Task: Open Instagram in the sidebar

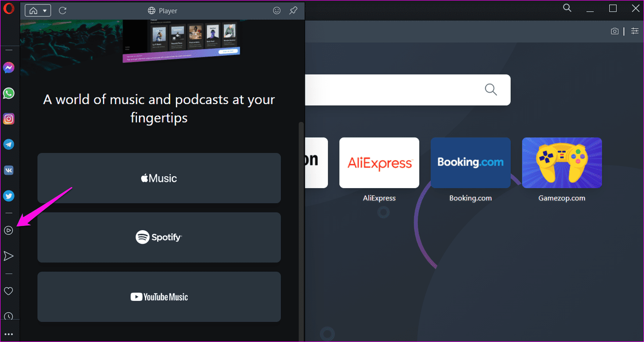Action: [x=9, y=119]
